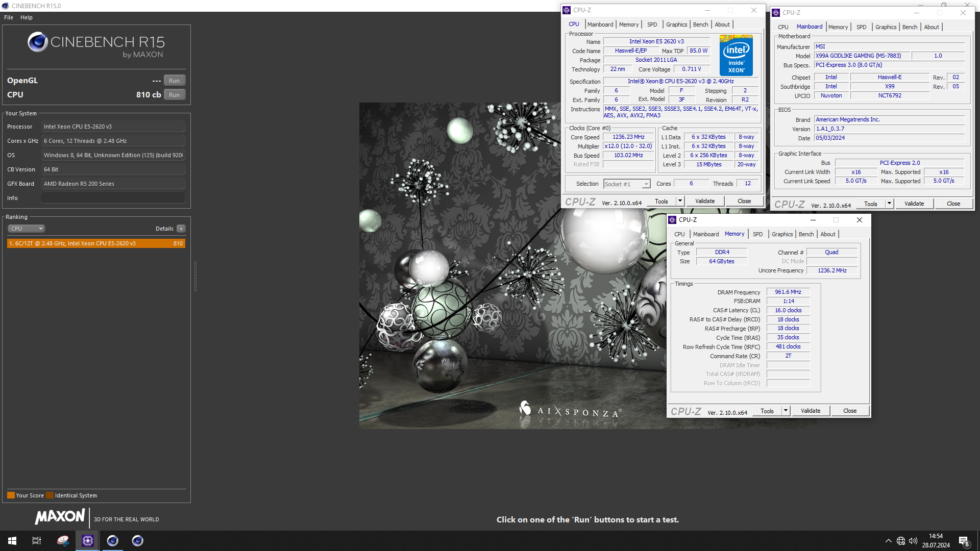This screenshot has width=980, height=551.
Task: Select ranking entry Intel Xeon E5-2620 v3
Action: tap(96, 243)
